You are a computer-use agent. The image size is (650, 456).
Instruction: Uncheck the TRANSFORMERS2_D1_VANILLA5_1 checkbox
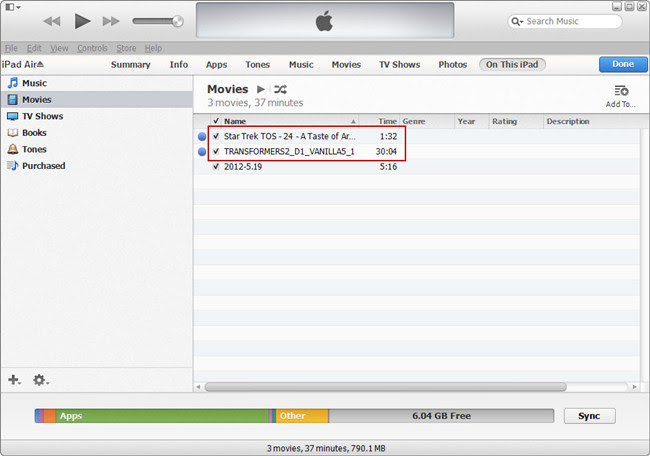216,151
